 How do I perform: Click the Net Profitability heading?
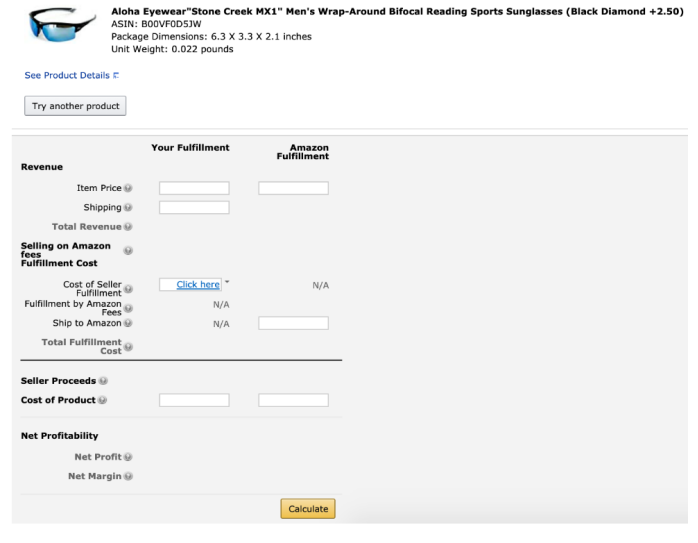click(x=60, y=436)
